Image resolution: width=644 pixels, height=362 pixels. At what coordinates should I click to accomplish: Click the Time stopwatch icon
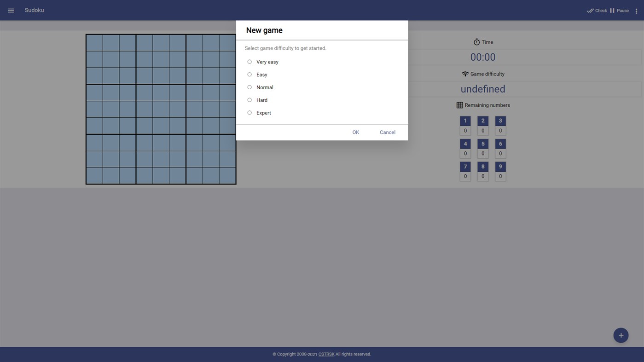(476, 42)
